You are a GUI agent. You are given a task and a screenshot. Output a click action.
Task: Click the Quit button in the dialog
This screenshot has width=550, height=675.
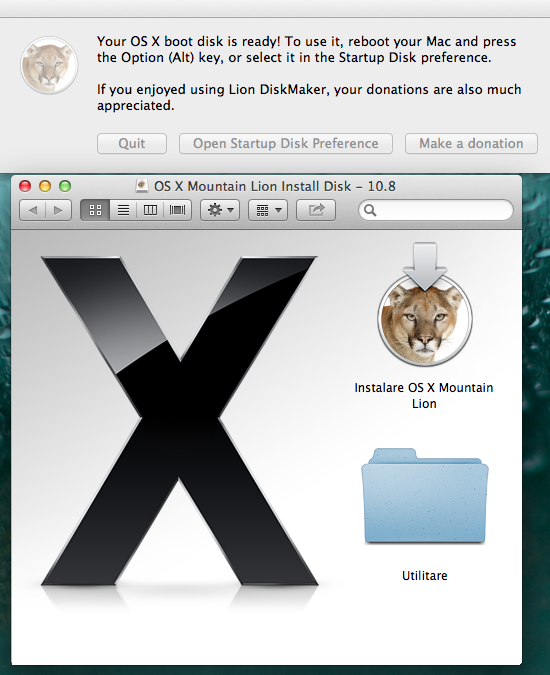point(132,143)
